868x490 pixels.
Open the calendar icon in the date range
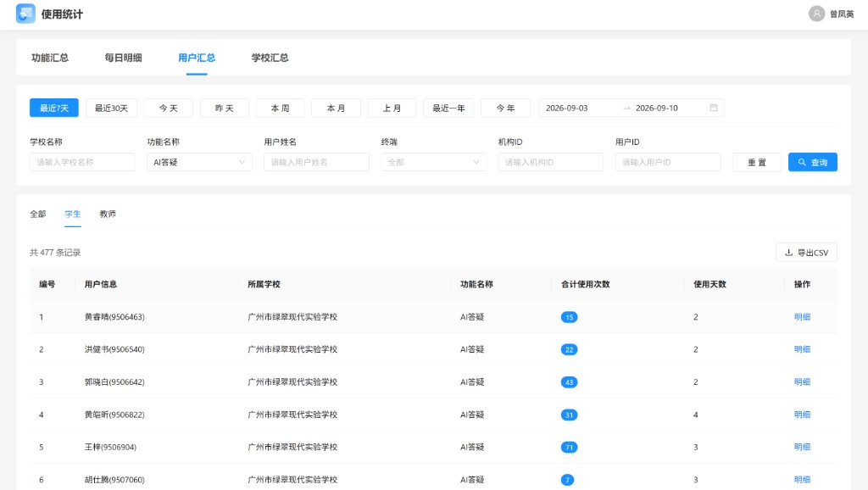point(714,108)
